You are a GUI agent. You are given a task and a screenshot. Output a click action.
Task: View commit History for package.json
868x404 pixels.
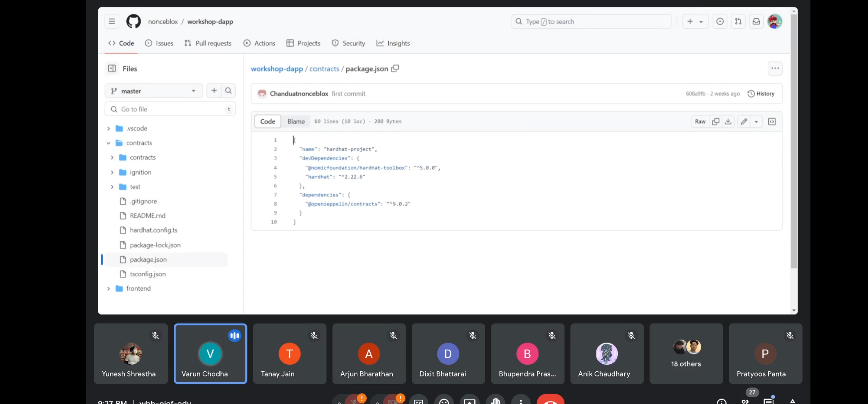tap(761, 94)
